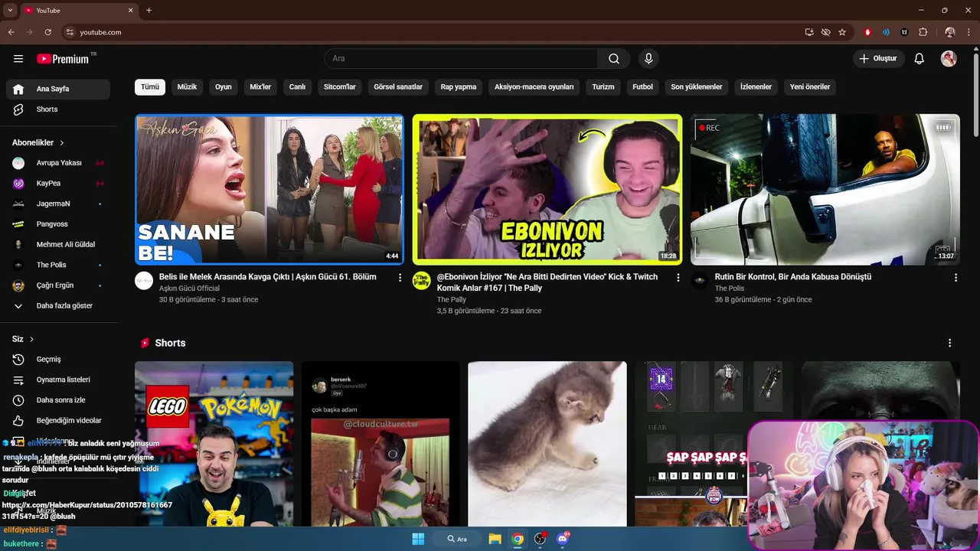
Task: Open File Explorer from the taskbar
Action: coord(495,539)
